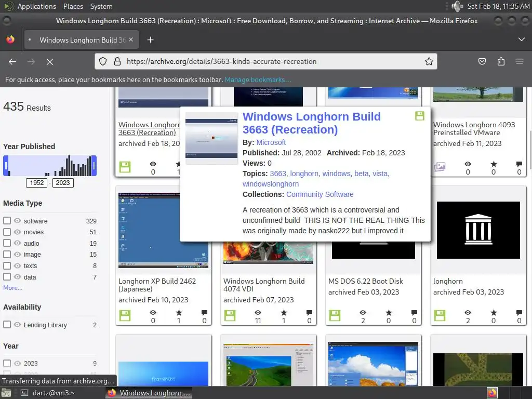Stop page loading with X button
Image resolution: width=532 pixels, height=399 pixels.
(50, 62)
